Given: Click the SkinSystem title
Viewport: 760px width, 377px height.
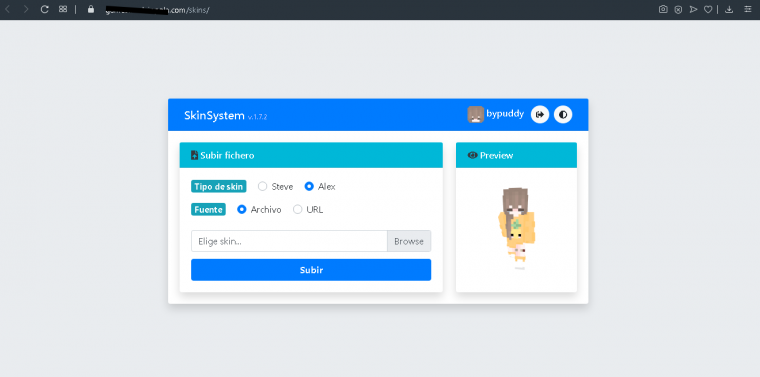Looking at the screenshot, I should 214,115.
